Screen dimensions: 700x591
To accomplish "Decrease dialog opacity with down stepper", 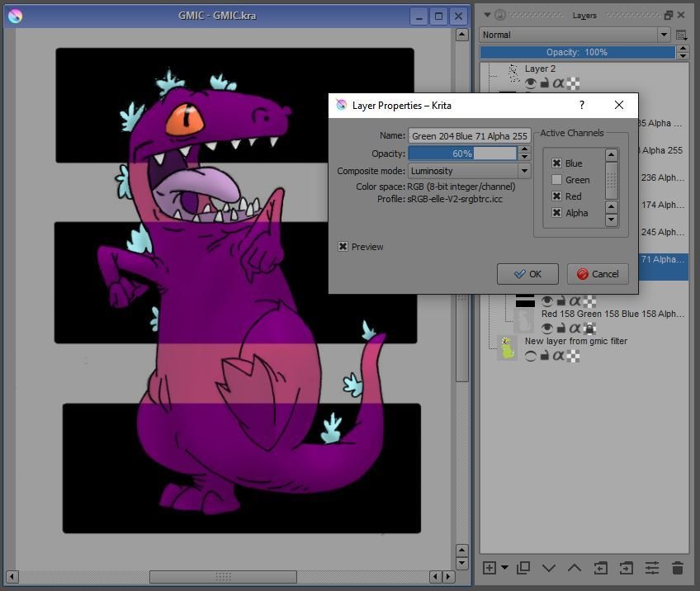I will [x=525, y=157].
